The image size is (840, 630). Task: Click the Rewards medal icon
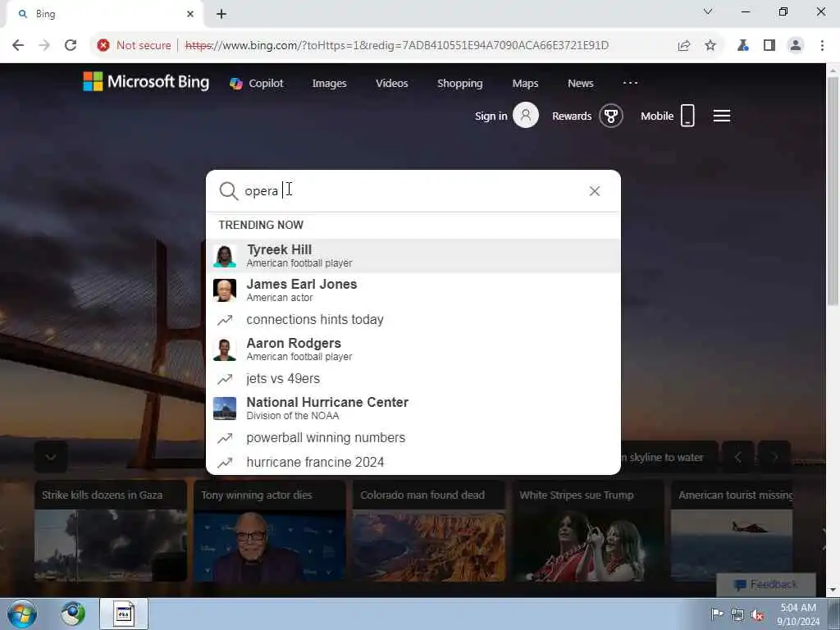610,116
